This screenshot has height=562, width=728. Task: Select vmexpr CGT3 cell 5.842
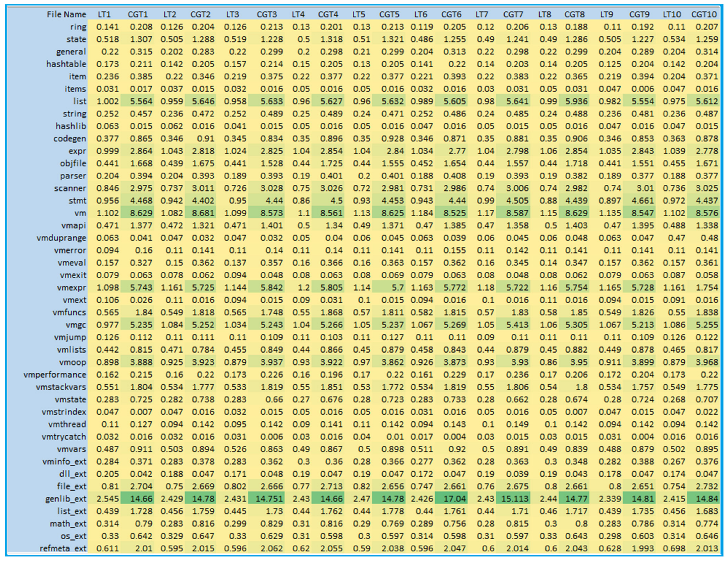tap(271, 287)
